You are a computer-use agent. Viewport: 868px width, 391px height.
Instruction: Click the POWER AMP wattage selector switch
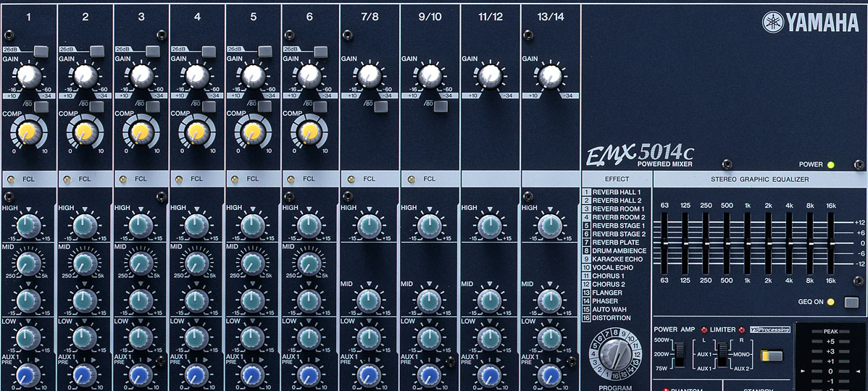point(680,355)
